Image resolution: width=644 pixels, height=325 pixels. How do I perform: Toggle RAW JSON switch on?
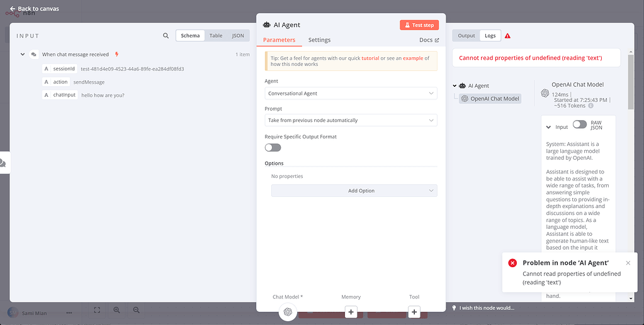(579, 124)
